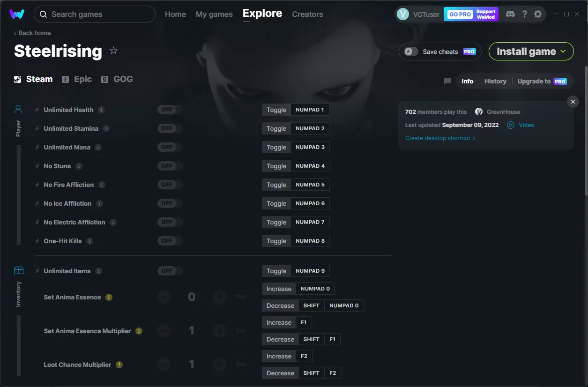588x387 pixels.
Task: Click the Inventory category icon
Action: pyautogui.click(x=18, y=270)
